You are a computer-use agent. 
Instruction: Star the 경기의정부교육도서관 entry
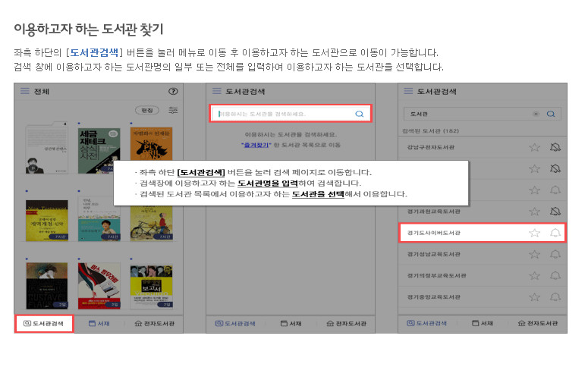(x=534, y=275)
